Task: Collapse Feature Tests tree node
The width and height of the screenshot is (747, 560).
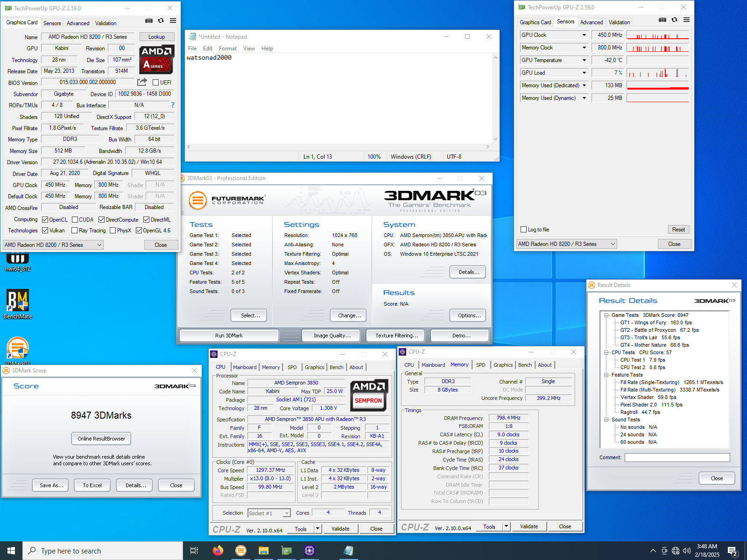Action: click(x=606, y=375)
